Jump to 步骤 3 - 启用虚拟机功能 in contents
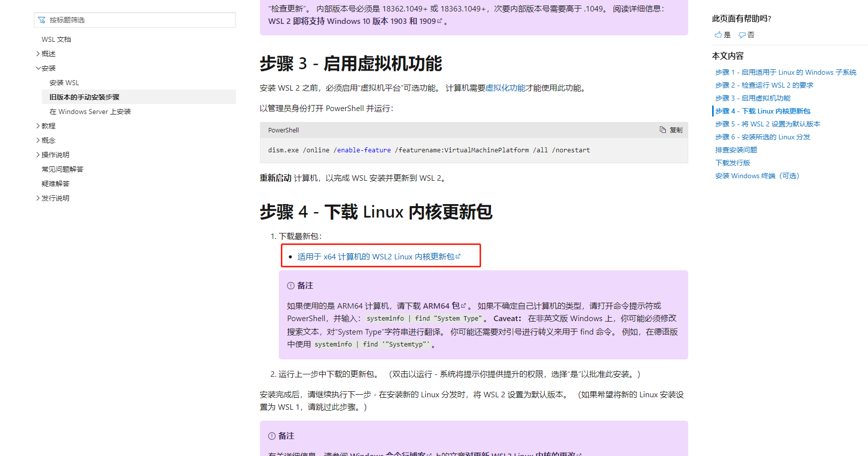This screenshot has height=456, width=868. tap(753, 99)
